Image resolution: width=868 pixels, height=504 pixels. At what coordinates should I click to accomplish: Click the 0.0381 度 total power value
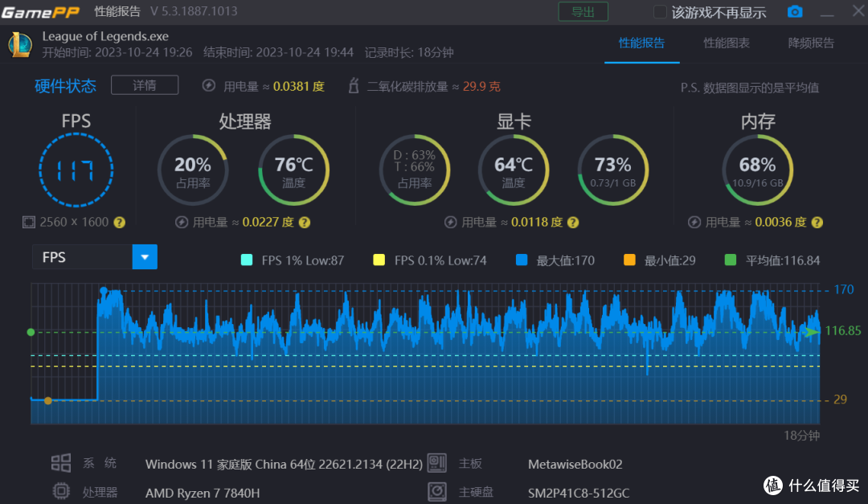pos(298,86)
